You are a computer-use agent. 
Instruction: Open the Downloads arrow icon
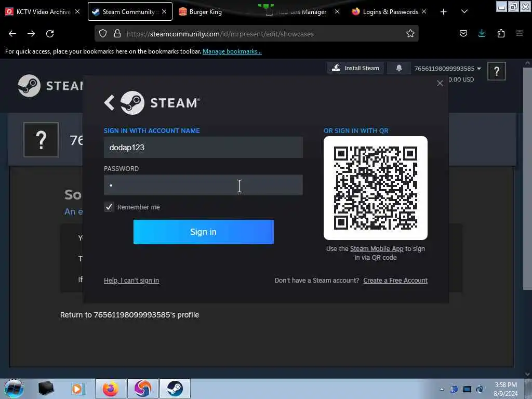pos(482,33)
